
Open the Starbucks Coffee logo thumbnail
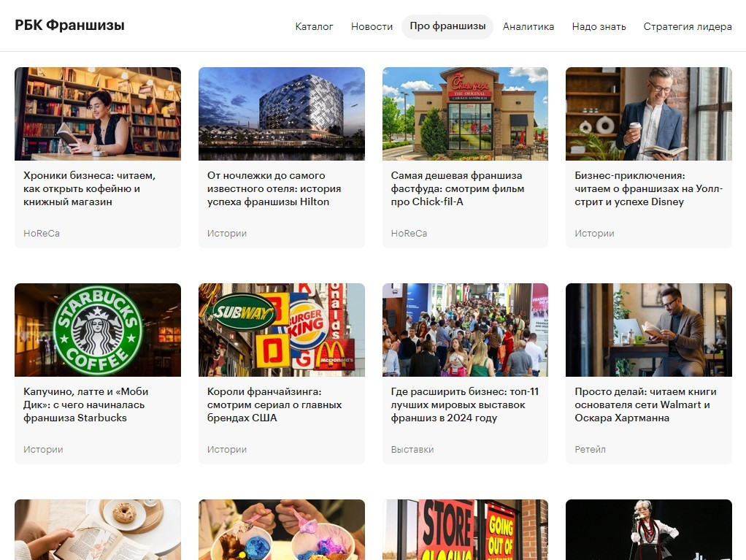click(98, 330)
